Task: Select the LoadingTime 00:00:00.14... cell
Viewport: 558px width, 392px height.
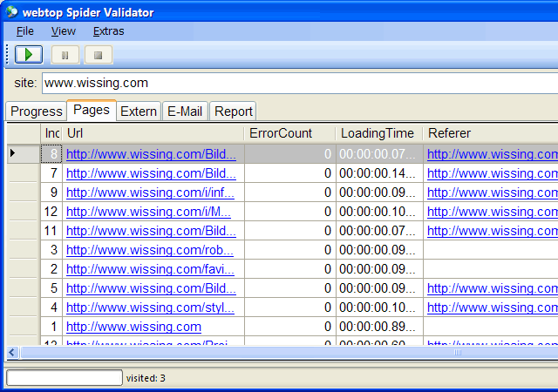Action: point(379,173)
